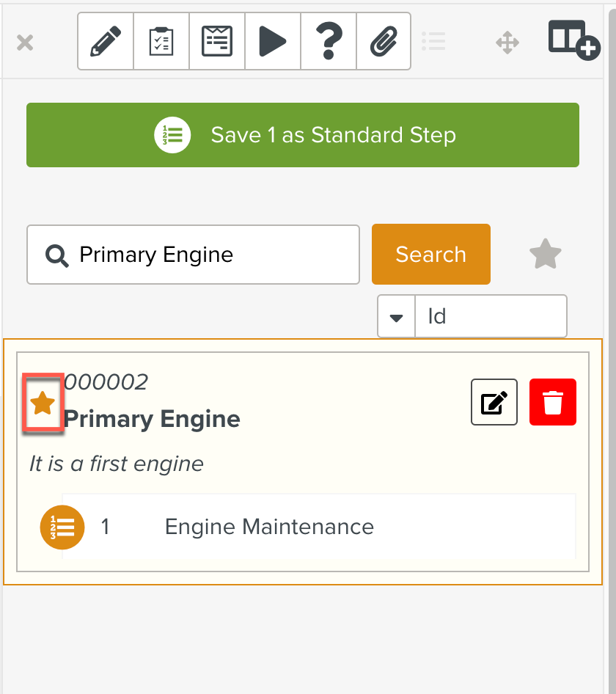Open editing for Primary Engine
The height and width of the screenshot is (694, 616).
pyautogui.click(x=494, y=402)
